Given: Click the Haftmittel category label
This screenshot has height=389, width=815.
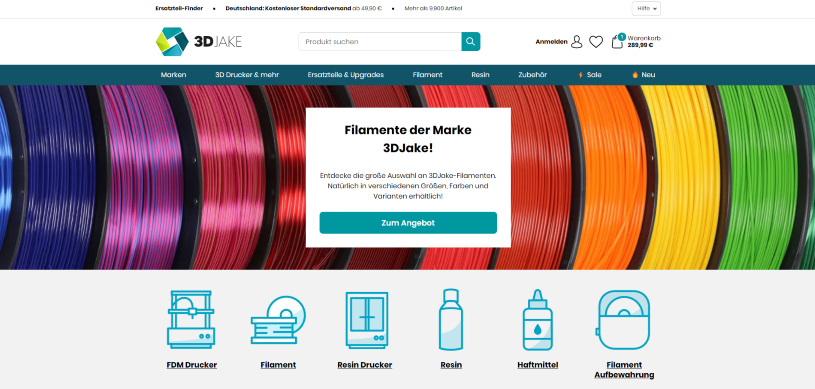Looking at the screenshot, I should [538, 365].
